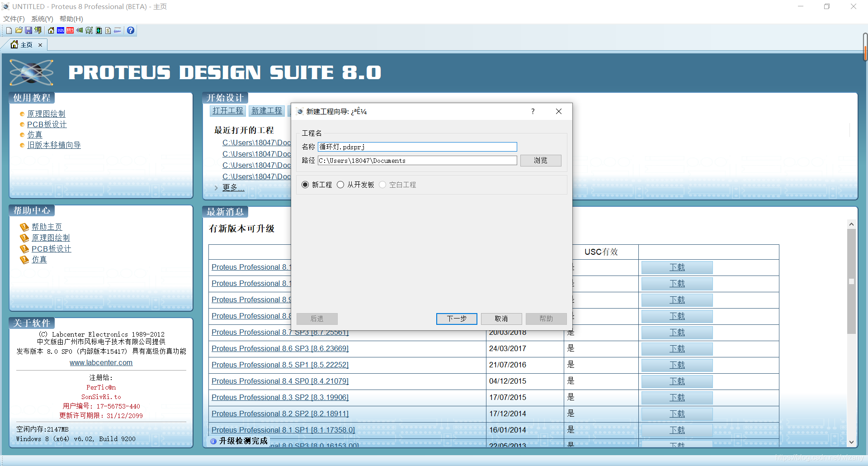Open the Design Explorer toolbar icon
868x466 pixels.
(89, 30)
